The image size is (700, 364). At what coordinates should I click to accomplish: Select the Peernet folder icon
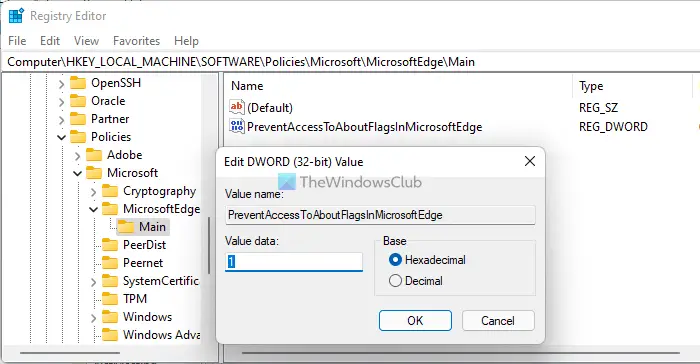(110, 263)
